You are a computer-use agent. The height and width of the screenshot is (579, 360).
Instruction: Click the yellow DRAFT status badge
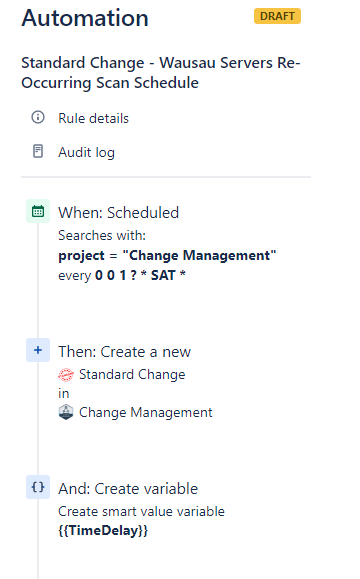tap(277, 16)
